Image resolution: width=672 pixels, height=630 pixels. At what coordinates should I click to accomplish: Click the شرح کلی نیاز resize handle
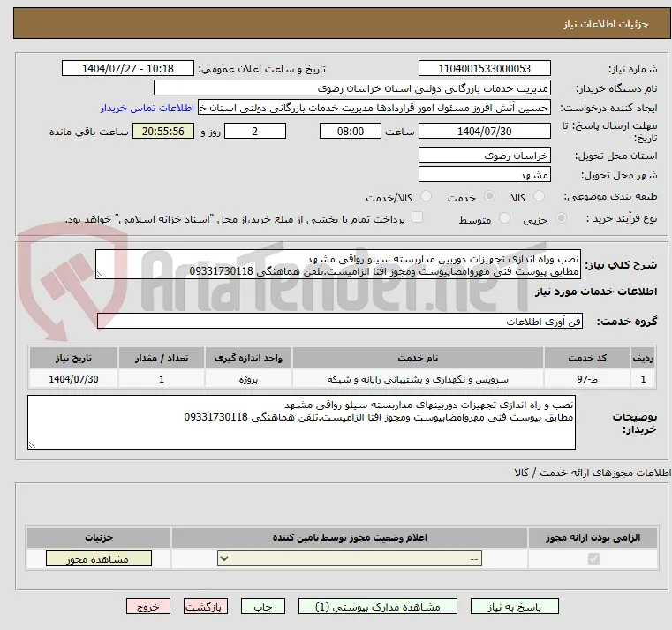pyautogui.click(x=100, y=275)
